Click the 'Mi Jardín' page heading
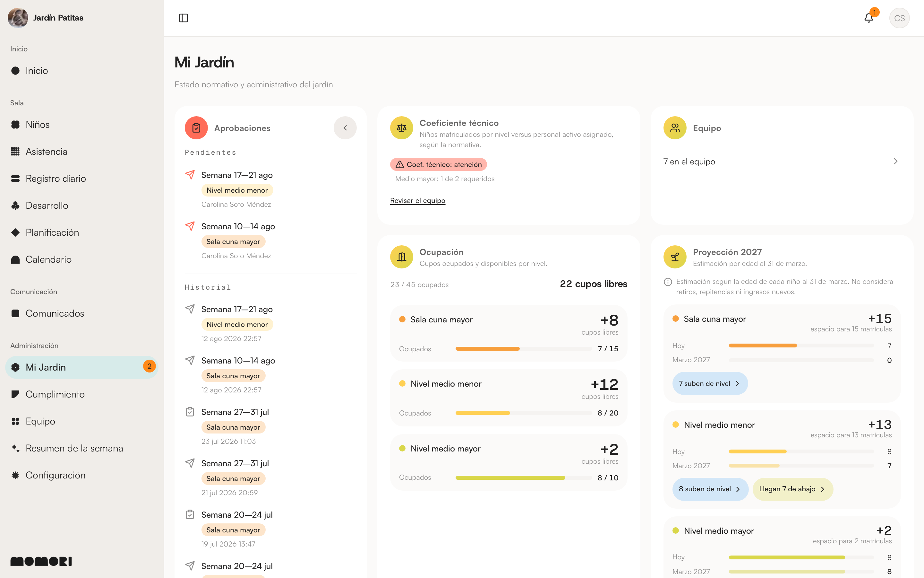 click(204, 62)
